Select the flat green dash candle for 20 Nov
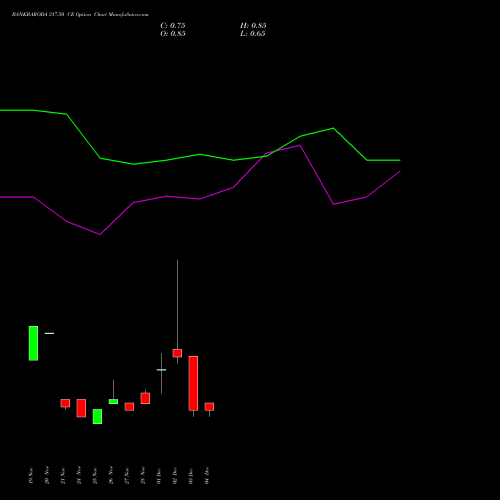This screenshot has width=500, height=500. coord(49,333)
